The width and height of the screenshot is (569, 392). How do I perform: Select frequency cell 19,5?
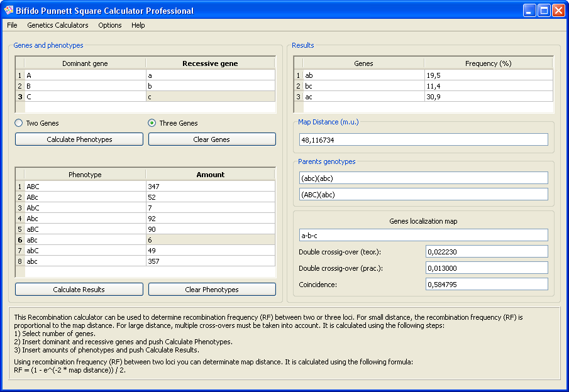click(x=489, y=75)
